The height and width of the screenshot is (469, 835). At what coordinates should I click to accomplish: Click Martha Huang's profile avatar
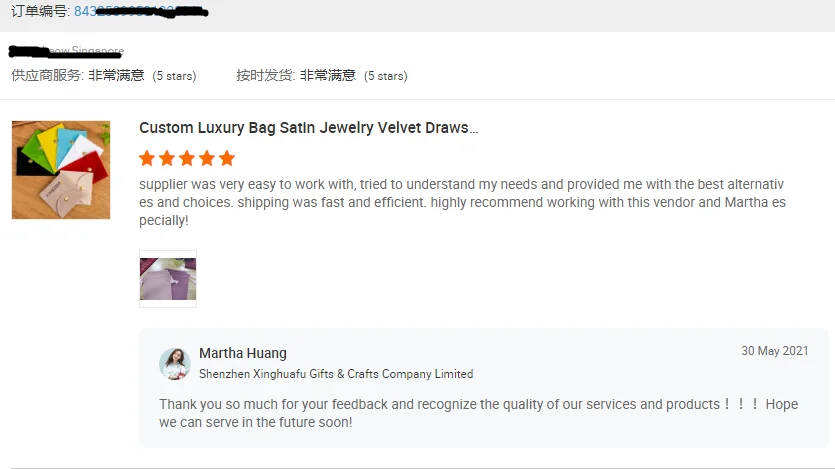175,364
